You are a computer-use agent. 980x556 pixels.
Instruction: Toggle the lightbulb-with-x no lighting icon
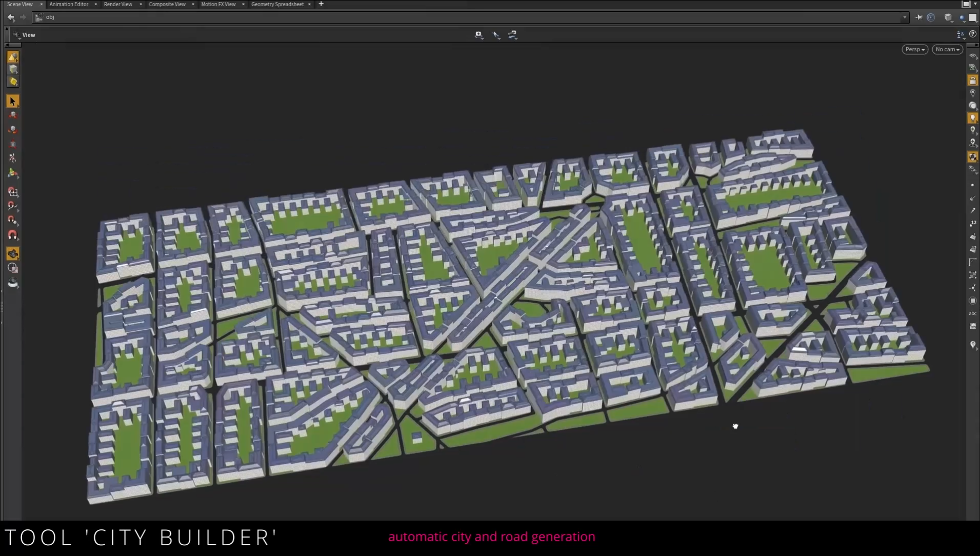click(x=973, y=93)
